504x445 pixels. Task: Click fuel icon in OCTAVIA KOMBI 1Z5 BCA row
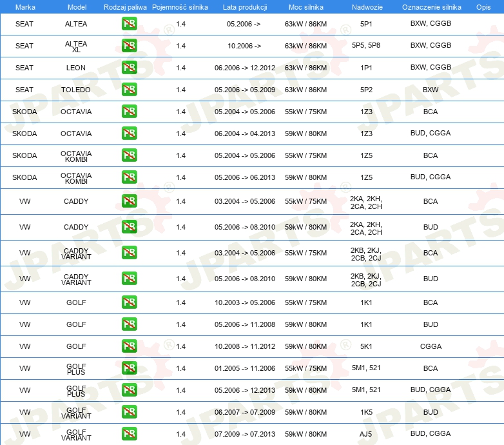129,155
